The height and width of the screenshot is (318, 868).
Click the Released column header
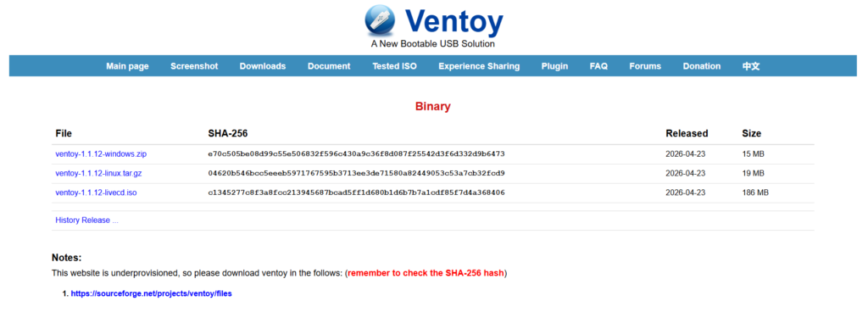click(x=687, y=133)
